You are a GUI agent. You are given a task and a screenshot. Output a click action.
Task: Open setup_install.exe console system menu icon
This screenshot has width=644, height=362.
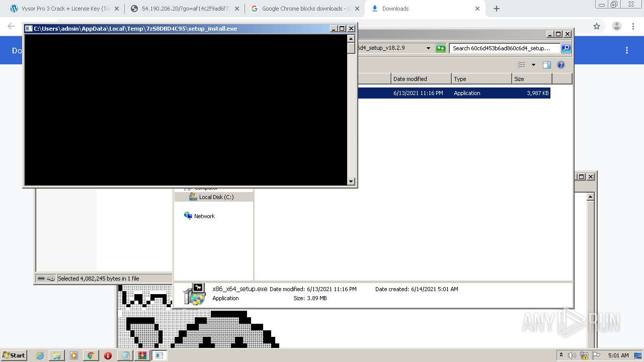[29, 29]
